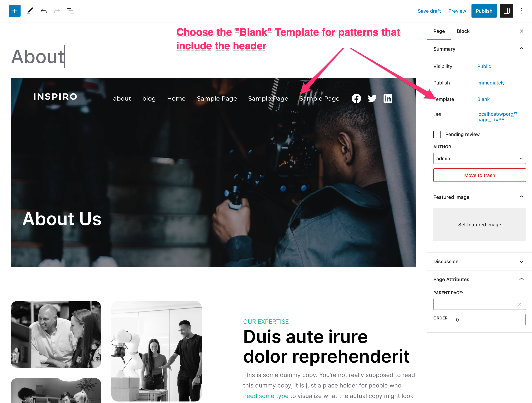Expand the Discussion panel
532x403 pixels.
(521, 262)
